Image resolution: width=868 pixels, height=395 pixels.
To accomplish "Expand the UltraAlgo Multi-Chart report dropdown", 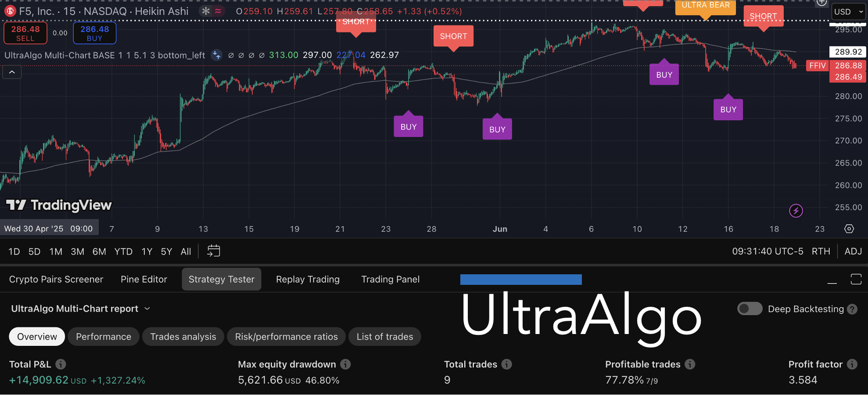I will tap(81, 309).
